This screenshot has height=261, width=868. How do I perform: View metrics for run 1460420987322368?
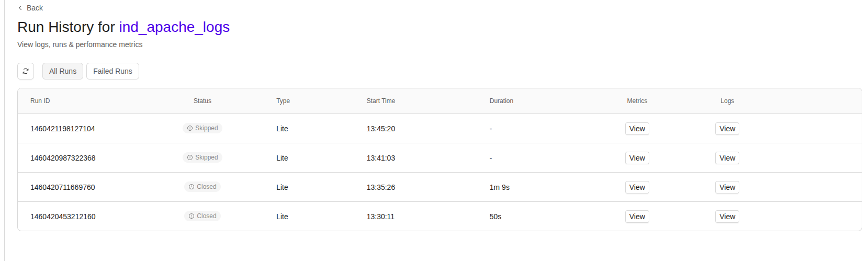(637, 158)
